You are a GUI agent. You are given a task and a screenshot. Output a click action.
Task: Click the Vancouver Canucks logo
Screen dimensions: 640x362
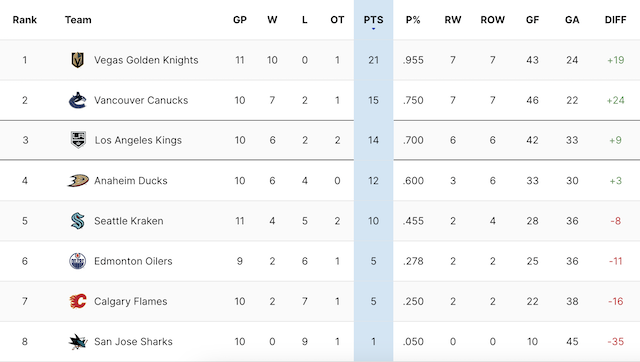pos(78,100)
